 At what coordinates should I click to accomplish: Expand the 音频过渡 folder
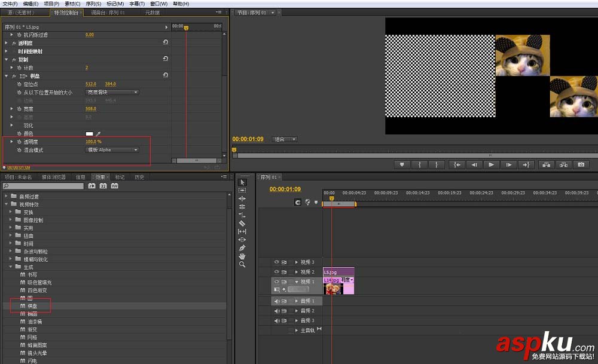[x=7, y=196]
